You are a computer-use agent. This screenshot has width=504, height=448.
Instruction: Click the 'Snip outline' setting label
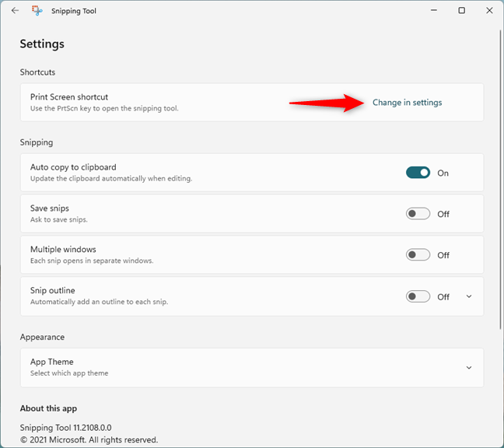[53, 291]
